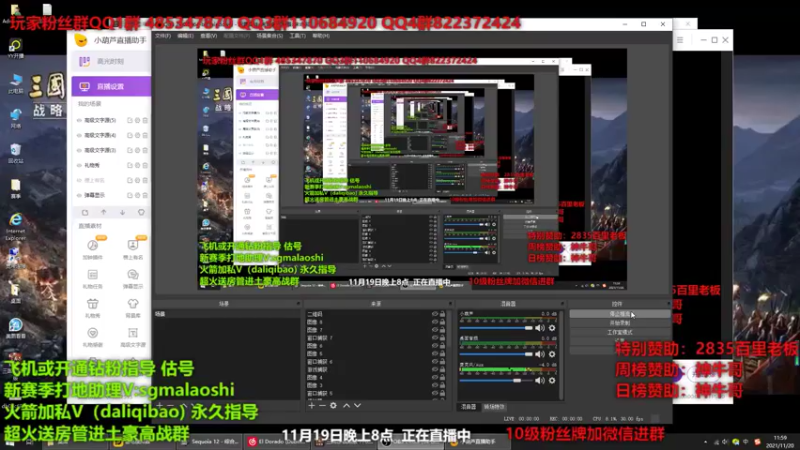
Task: Open 高光时刻 in the 小葫芦 sidebar
Action: (110, 61)
